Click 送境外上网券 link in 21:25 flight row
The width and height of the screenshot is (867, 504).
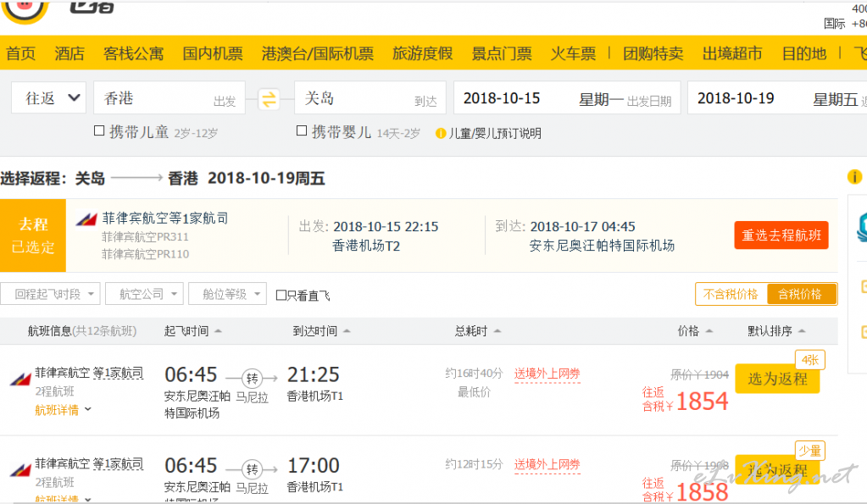(x=547, y=374)
